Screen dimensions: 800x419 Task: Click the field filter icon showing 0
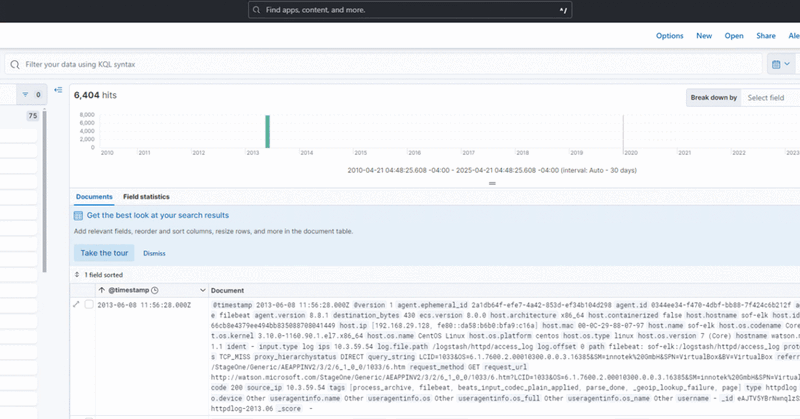click(32, 94)
